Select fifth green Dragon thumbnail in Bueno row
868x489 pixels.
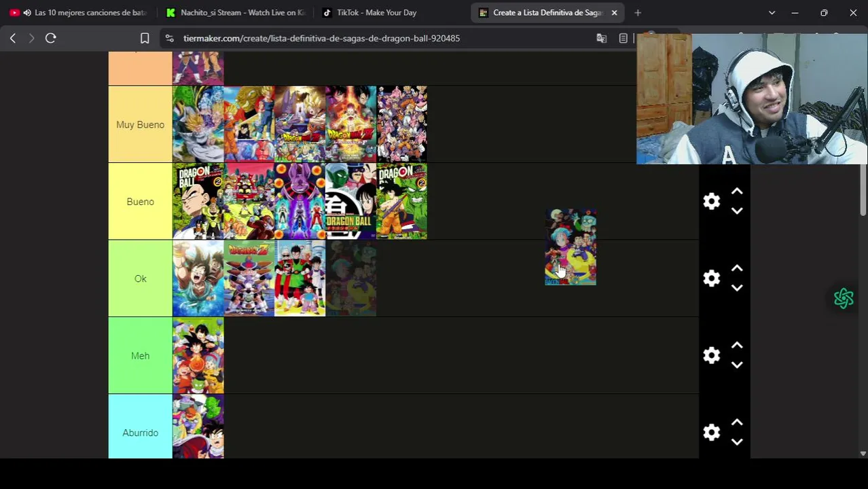pos(402,202)
